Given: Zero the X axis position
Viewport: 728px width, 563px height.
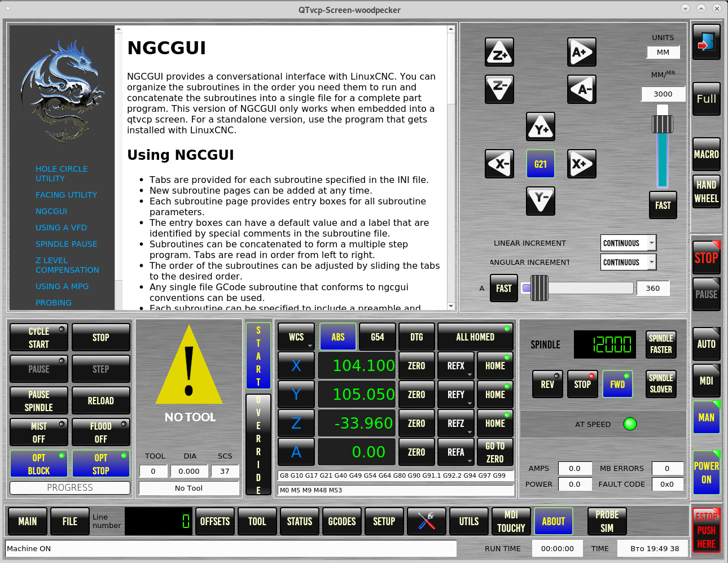Looking at the screenshot, I should coord(416,366).
